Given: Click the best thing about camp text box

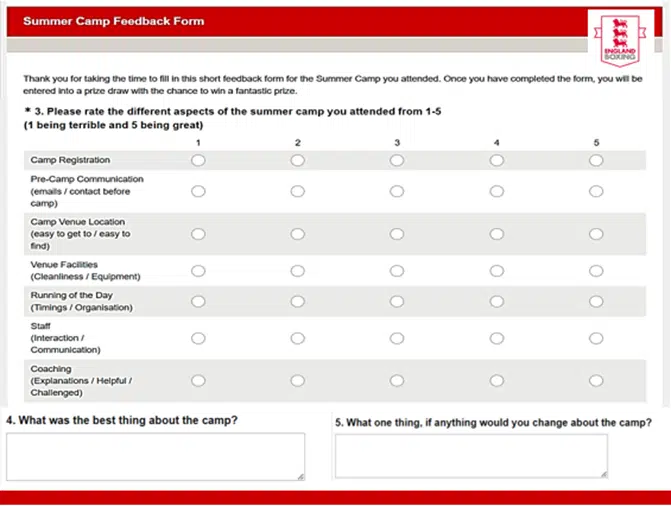Looking at the screenshot, I should (155, 457).
